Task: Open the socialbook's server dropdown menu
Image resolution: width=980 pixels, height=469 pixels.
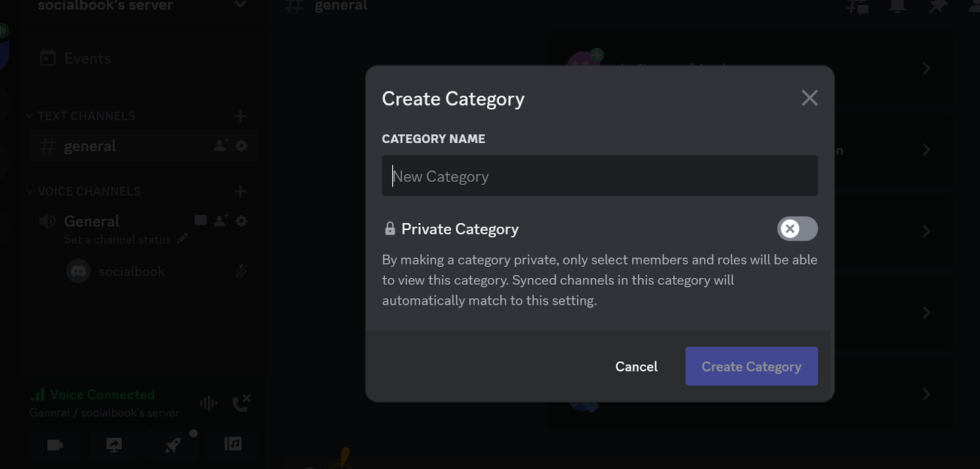Action: coord(240,5)
